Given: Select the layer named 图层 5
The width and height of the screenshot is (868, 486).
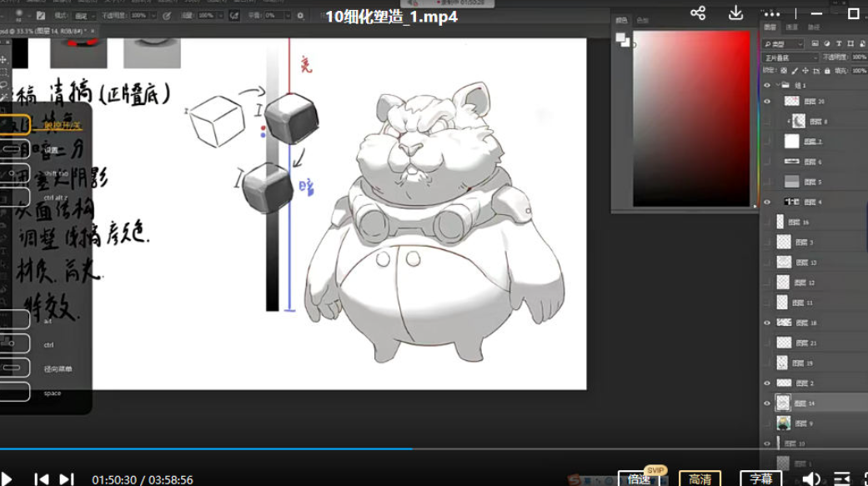Looking at the screenshot, I should click(813, 182).
